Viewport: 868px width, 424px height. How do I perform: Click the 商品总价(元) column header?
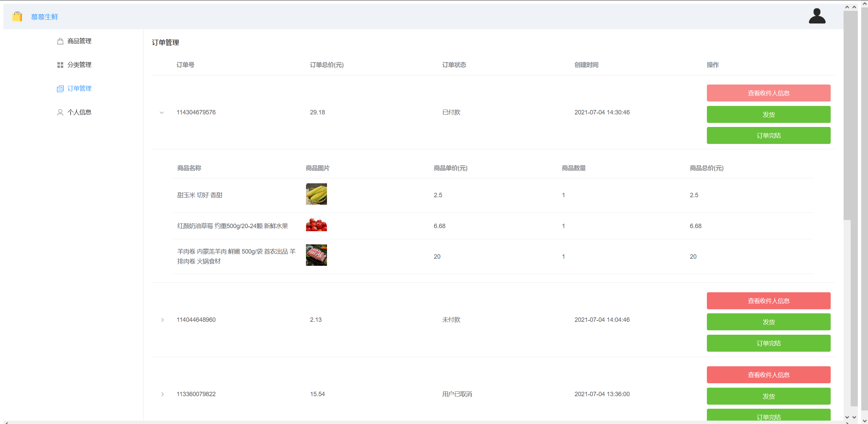tap(707, 168)
